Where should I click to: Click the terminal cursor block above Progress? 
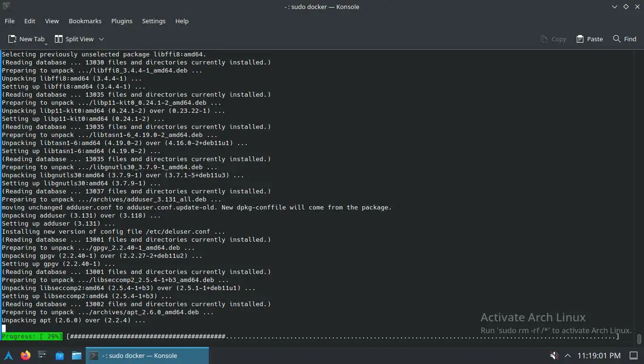click(x=4, y=328)
